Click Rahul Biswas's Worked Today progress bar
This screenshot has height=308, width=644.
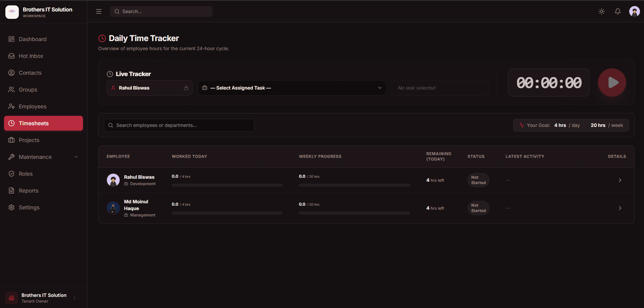click(227, 185)
